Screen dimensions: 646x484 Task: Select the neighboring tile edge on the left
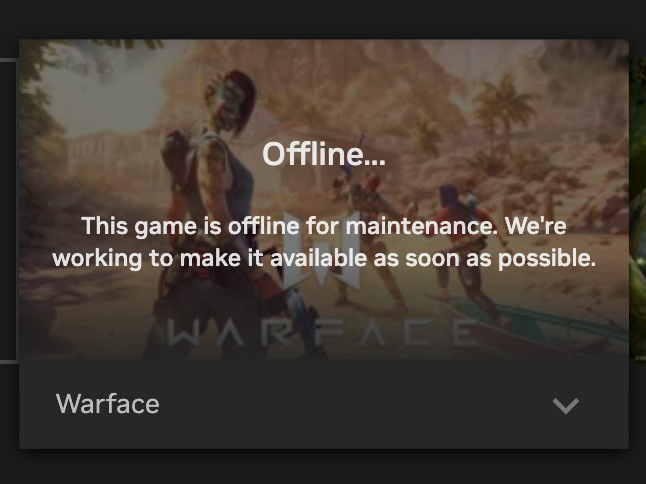click(x=8, y=211)
